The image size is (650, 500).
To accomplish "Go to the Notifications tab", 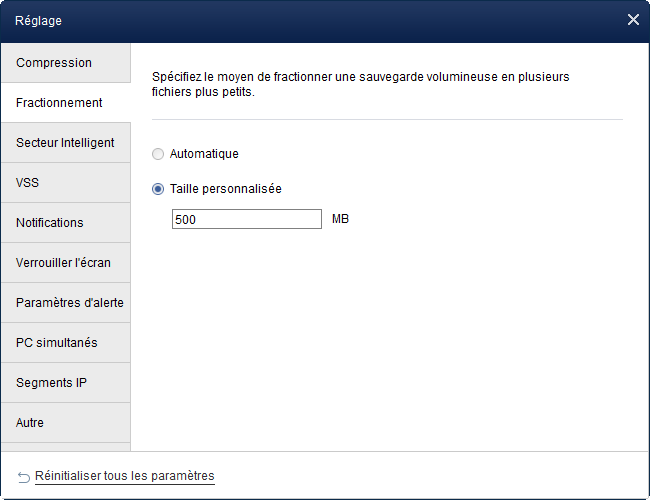I will [x=65, y=223].
